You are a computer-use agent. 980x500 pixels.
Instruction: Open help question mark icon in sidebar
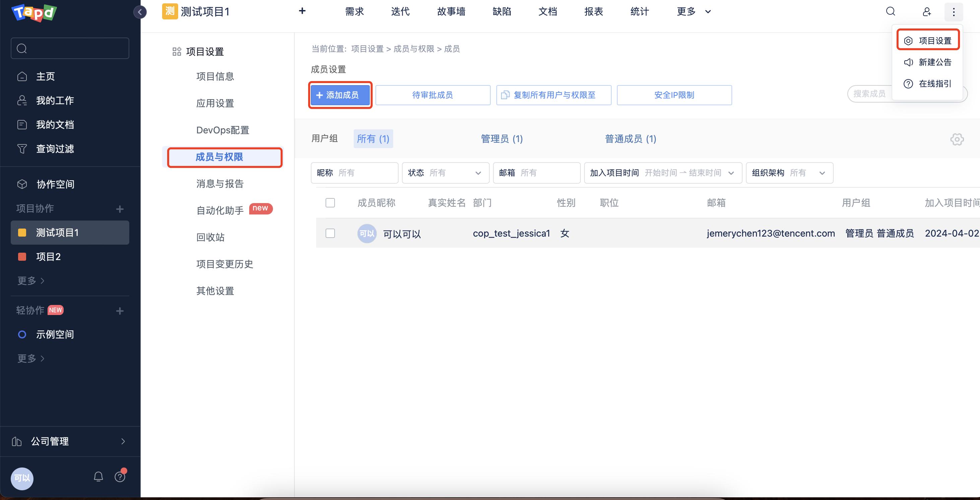point(120,477)
